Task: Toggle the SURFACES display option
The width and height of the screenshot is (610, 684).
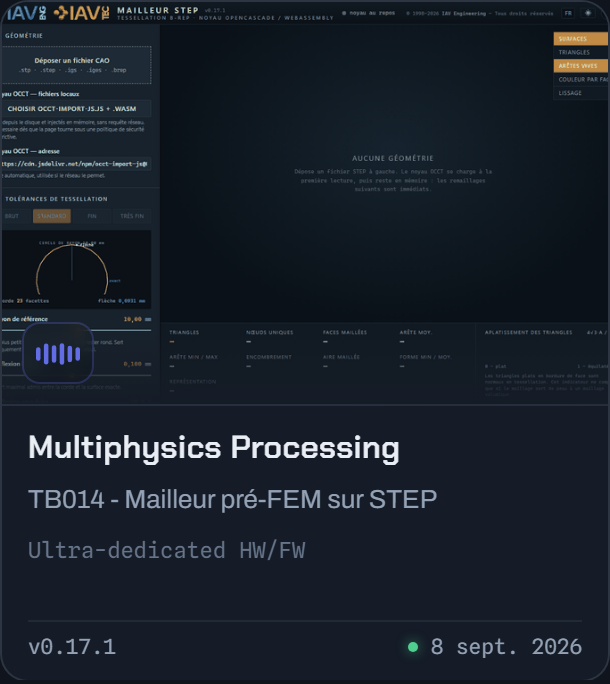Action: click(581, 39)
